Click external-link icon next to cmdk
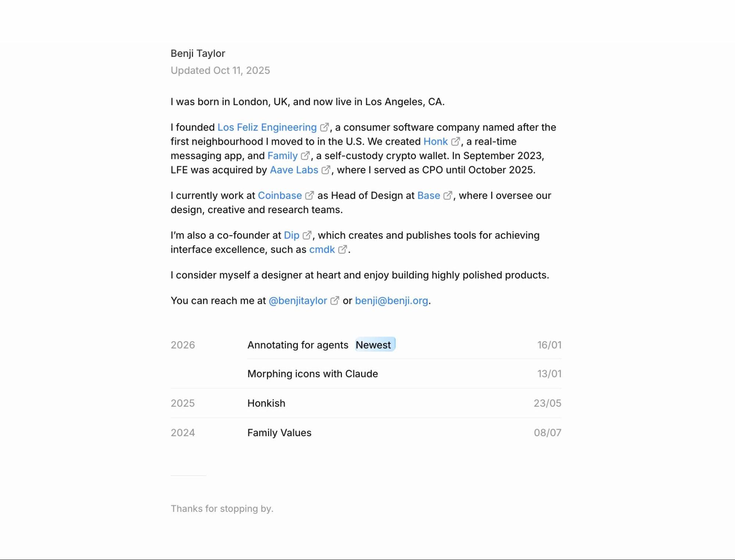 (x=342, y=250)
